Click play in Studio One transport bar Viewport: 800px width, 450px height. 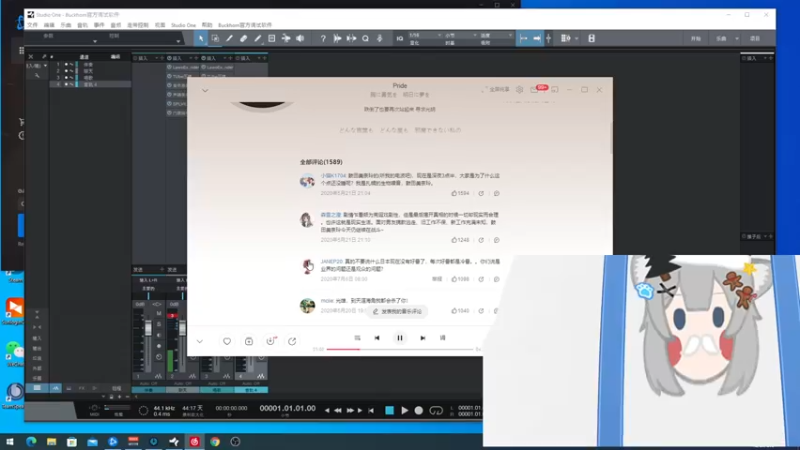pos(405,410)
